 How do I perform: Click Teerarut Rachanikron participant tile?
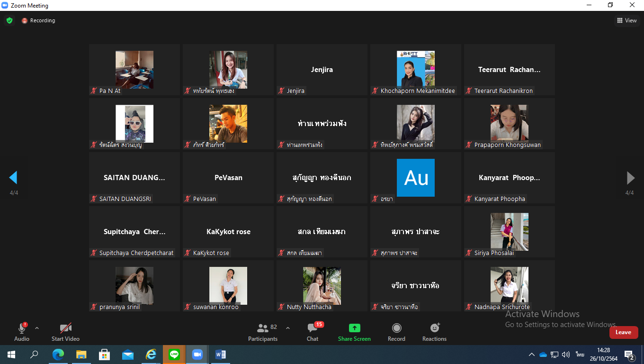[x=510, y=70]
